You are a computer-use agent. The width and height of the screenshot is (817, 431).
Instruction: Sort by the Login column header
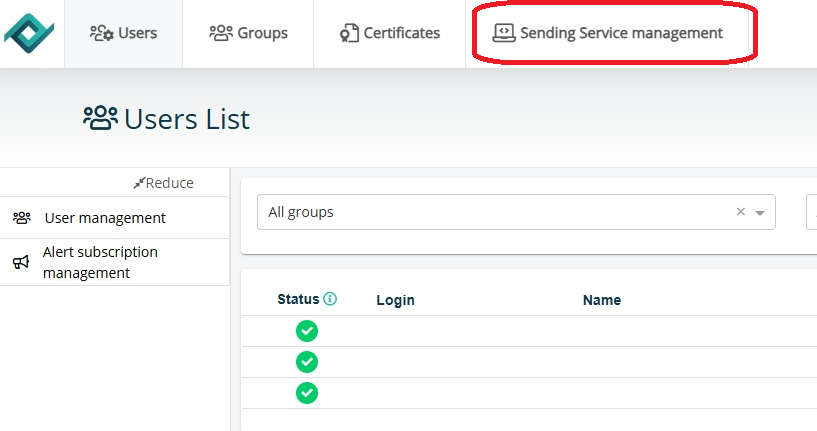pyautogui.click(x=395, y=300)
